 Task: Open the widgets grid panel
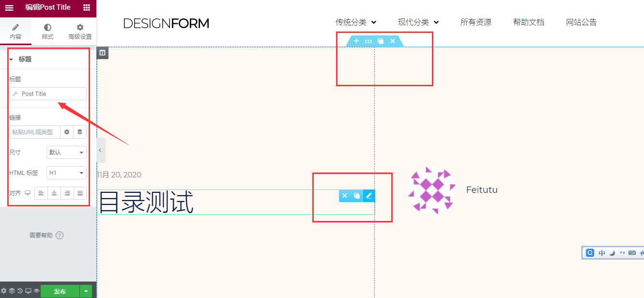click(87, 8)
